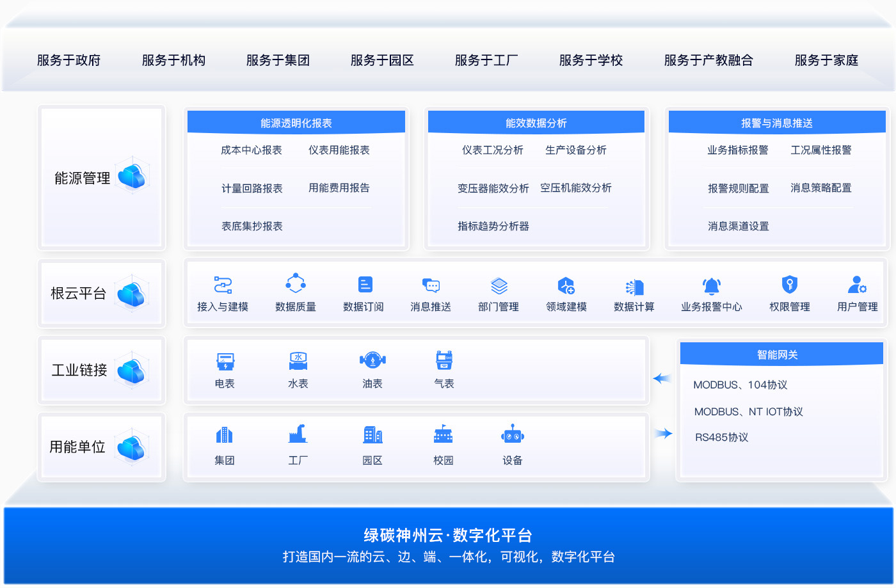Click the 校园 school icon

click(x=443, y=434)
